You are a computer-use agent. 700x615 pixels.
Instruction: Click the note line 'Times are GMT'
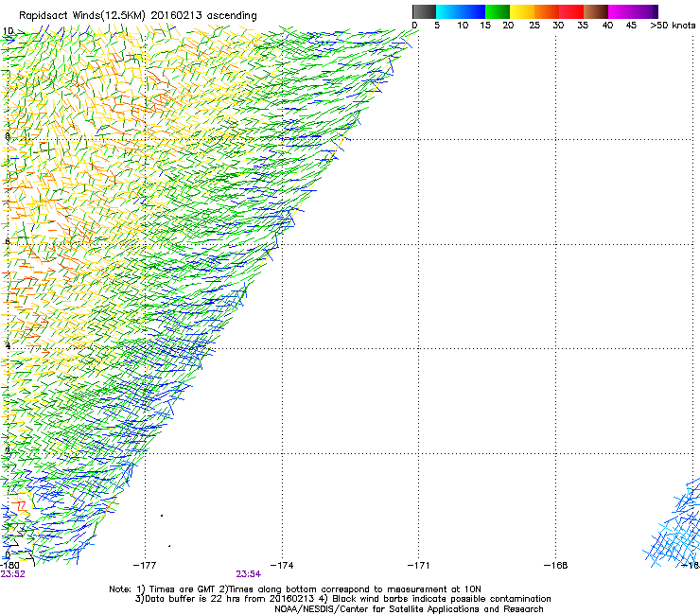pyautogui.click(x=182, y=589)
